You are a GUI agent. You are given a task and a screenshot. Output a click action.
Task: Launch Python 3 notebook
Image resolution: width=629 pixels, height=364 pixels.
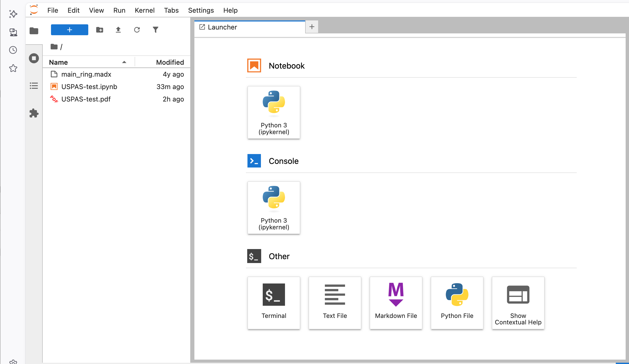274,113
